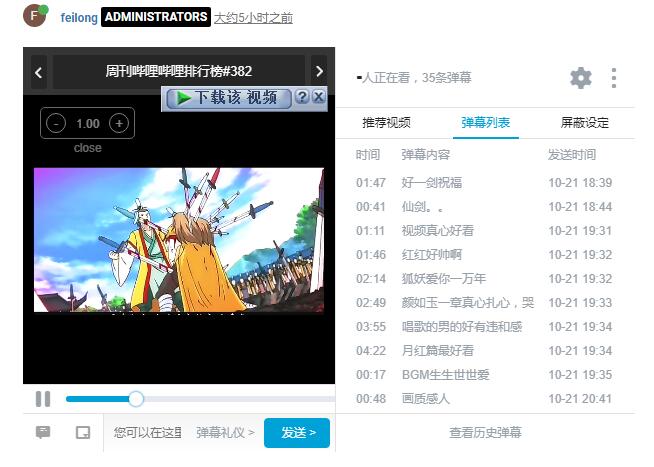
Task: Open the three-dot more options menu
Action: (x=614, y=78)
